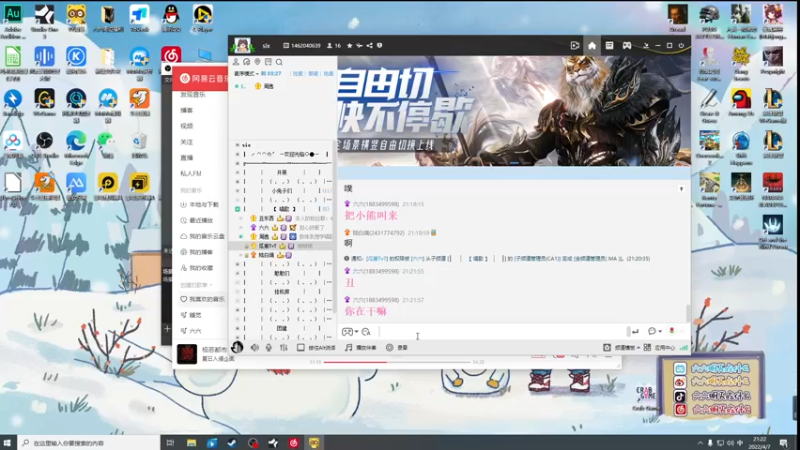Screen dimensions: 800x450
Task: Open the 麦序模式 mode dropdown
Action: (x=246, y=73)
